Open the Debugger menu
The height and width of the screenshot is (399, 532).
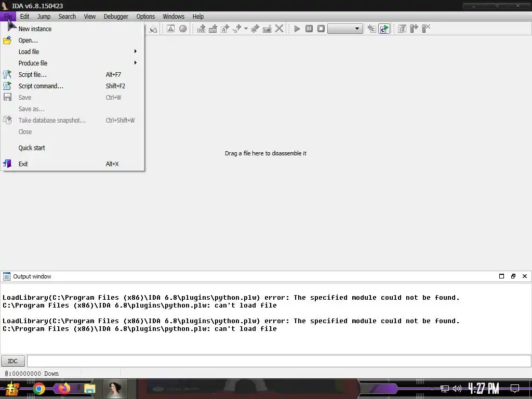tap(116, 16)
